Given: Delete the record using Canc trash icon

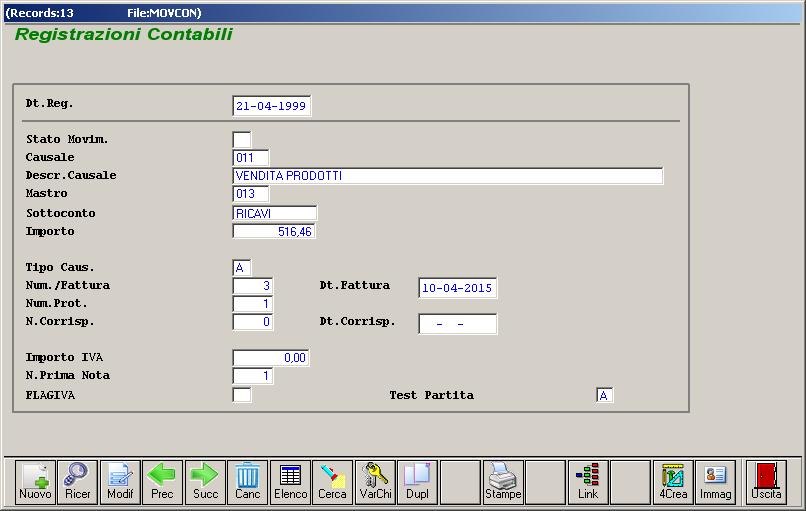Looking at the screenshot, I should point(247,481).
